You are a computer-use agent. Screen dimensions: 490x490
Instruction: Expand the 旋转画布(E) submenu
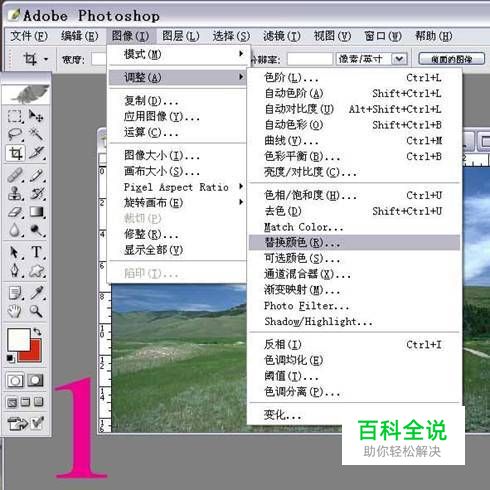coord(178,203)
